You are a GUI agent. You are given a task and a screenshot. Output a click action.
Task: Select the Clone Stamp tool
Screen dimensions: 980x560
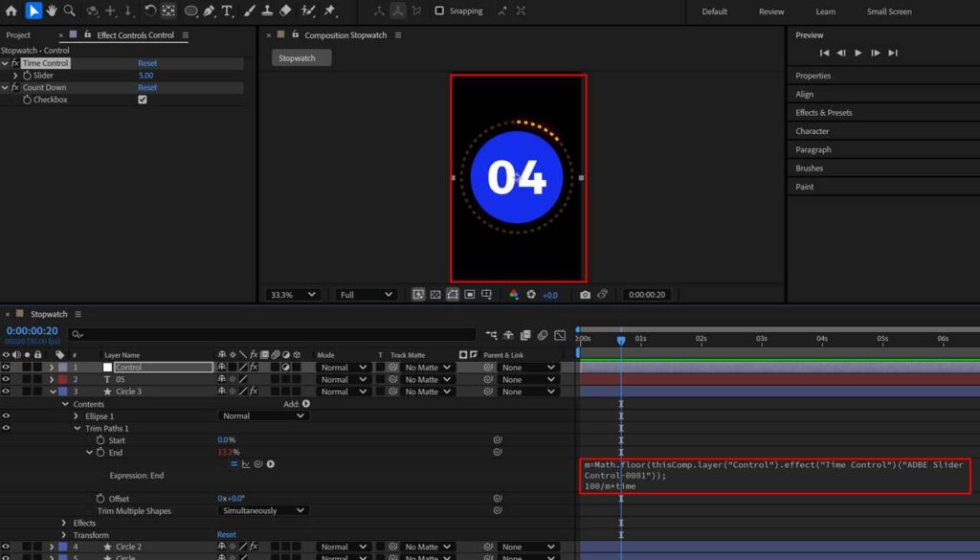[x=267, y=11]
